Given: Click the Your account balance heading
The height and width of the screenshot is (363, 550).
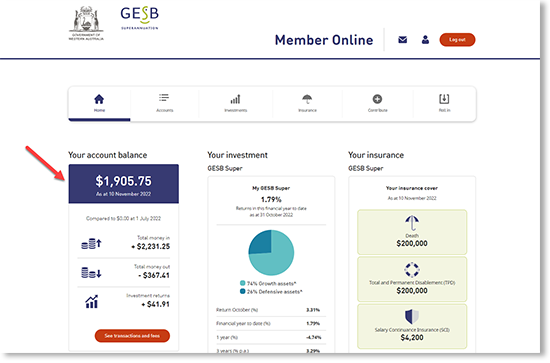Looking at the screenshot, I should pyautogui.click(x=108, y=155).
